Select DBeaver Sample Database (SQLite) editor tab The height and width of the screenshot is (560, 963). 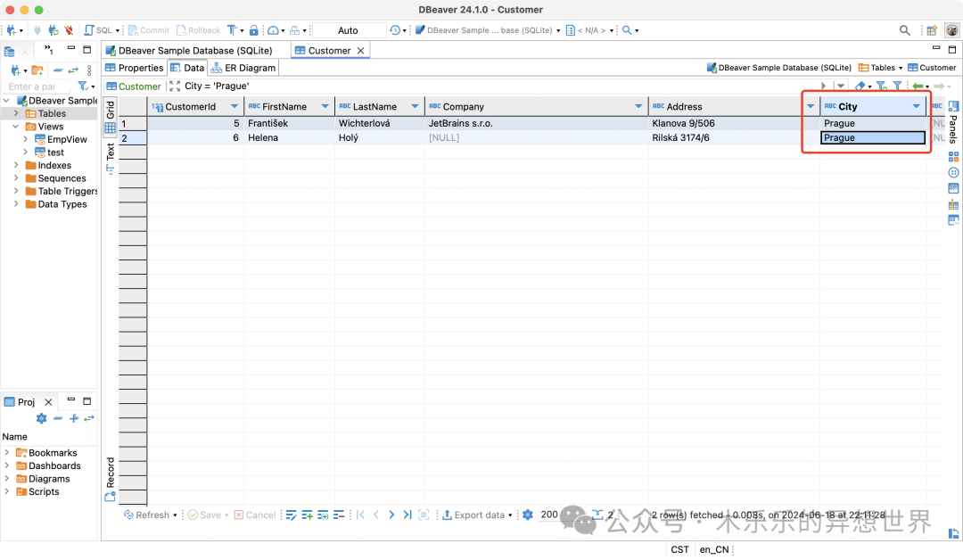[x=189, y=50]
